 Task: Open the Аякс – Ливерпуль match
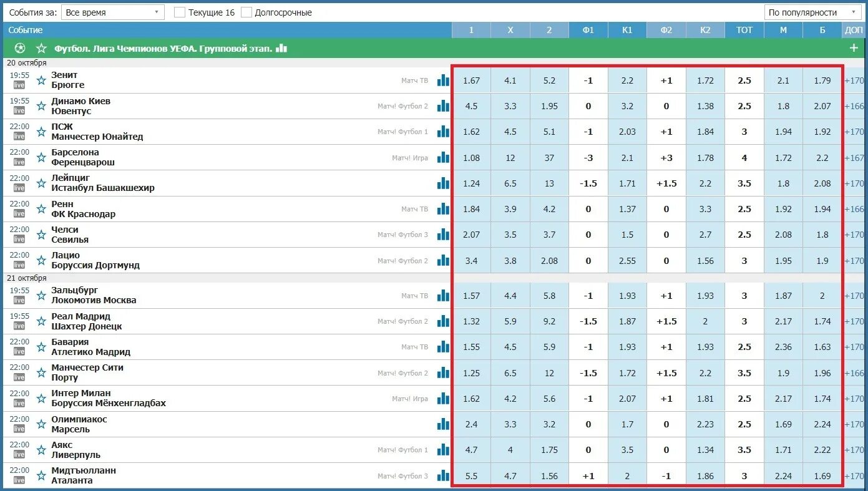pyautogui.click(x=76, y=450)
